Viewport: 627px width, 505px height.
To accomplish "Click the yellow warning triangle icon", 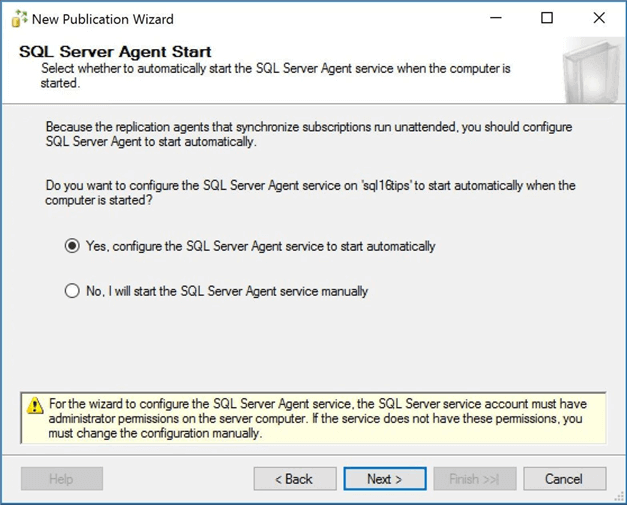I will tap(35, 405).
